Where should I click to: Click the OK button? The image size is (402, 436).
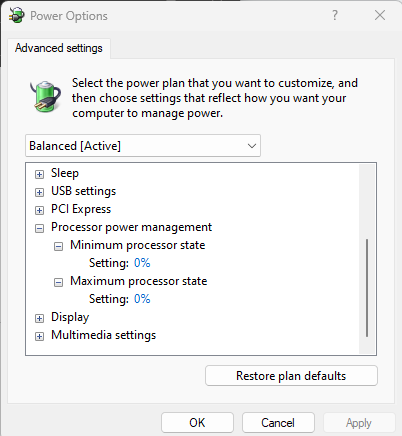click(197, 423)
